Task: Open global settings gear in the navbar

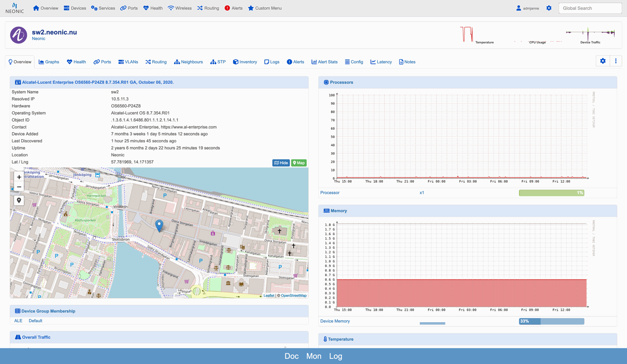Action: point(549,8)
